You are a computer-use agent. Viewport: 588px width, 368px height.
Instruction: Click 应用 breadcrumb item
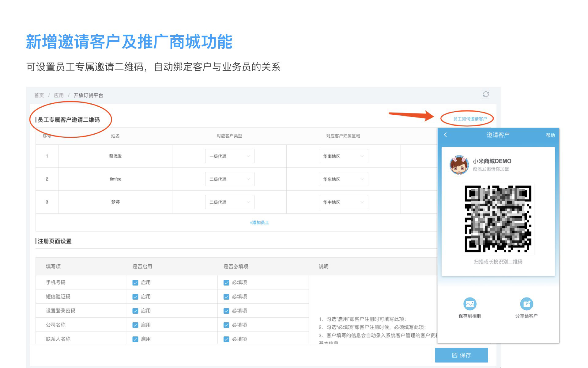pos(58,95)
